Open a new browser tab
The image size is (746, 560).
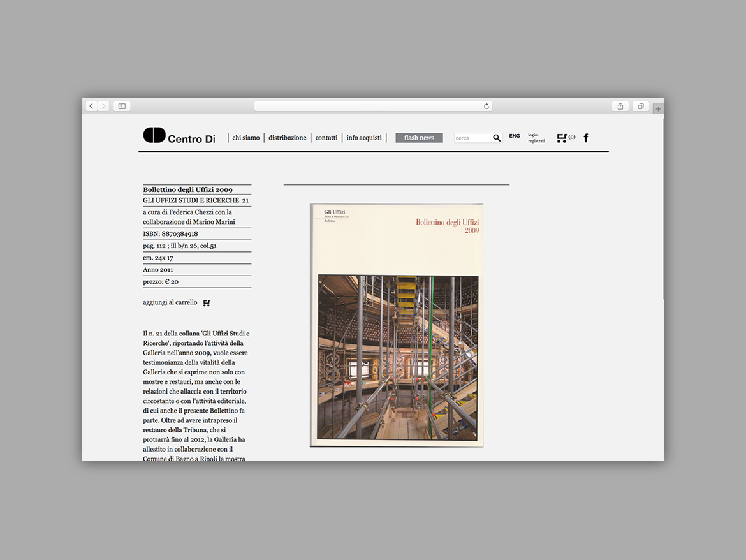coord(658,109)
